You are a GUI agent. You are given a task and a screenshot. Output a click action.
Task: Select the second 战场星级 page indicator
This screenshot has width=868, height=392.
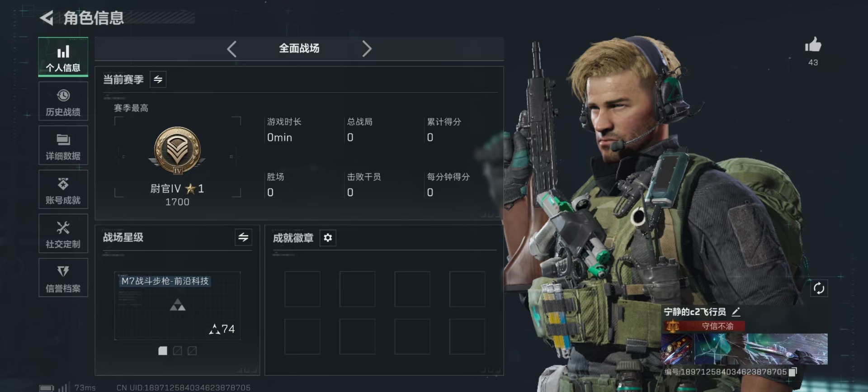(178, 351)
